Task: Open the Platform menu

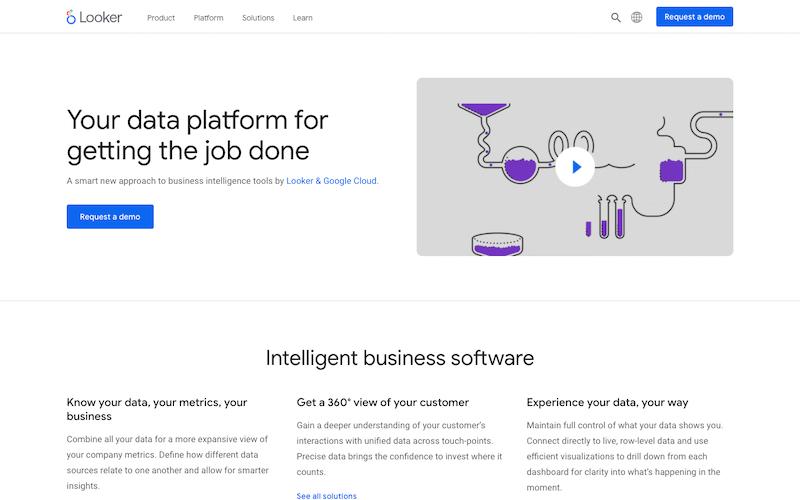Action: [x=208, y=18]
